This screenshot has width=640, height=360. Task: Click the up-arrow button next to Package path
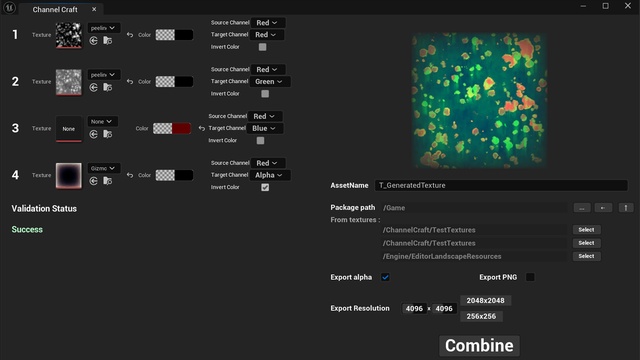(x=626, y=208)
